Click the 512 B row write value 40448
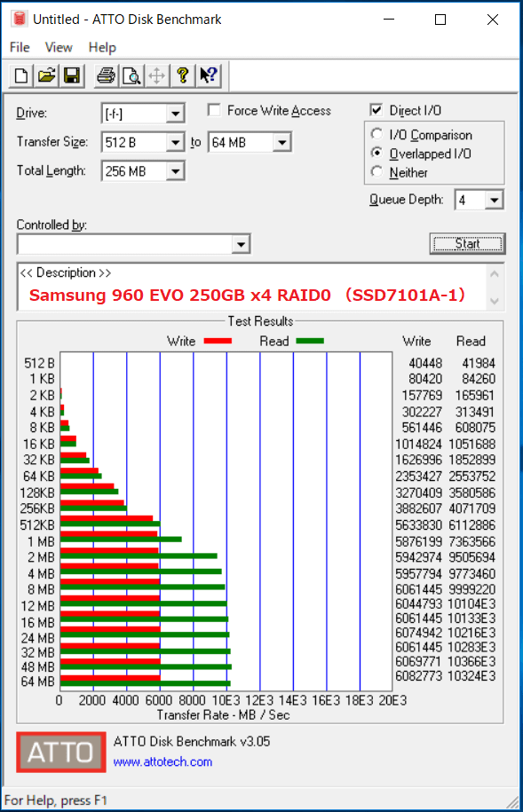Viewport: 523px width, 812px height. (425, 364)
